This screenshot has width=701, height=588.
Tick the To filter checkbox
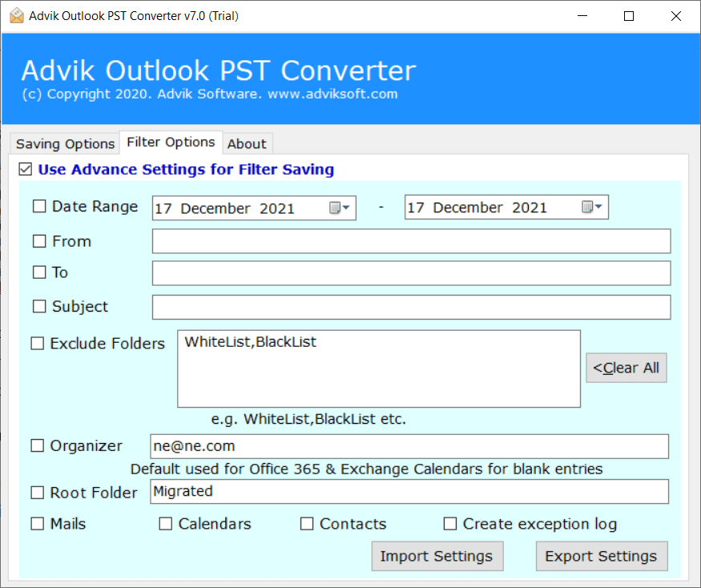tap(39, 272)
